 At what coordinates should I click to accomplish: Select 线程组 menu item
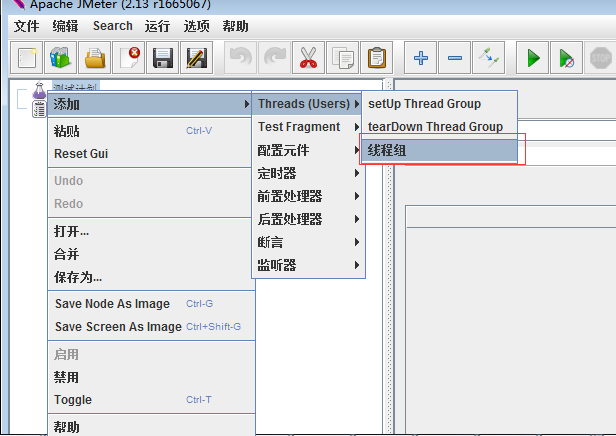coord(440,150)
